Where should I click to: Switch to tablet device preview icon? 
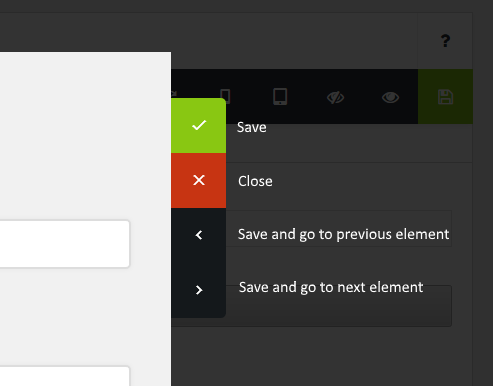click(x=280, y=97)
